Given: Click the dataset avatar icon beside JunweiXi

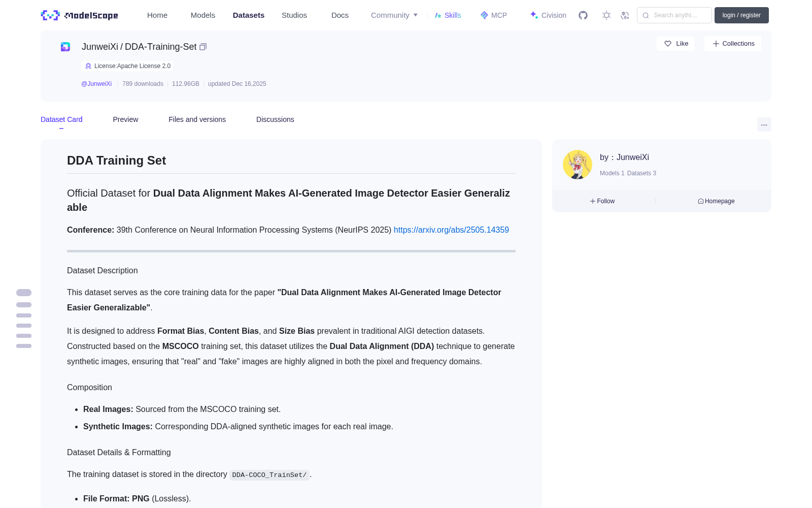Looking at the screenshot, I should tap(65, 47).
